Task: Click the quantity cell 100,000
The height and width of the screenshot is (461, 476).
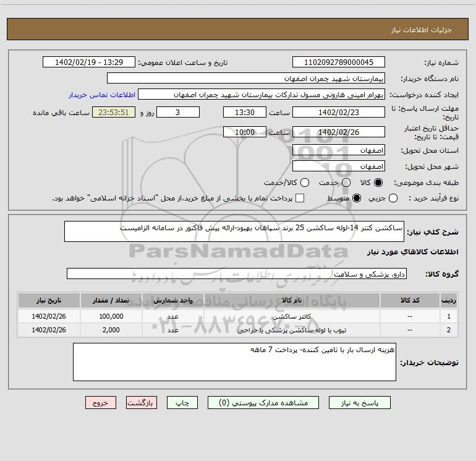Action: click(x=111, y=316)
